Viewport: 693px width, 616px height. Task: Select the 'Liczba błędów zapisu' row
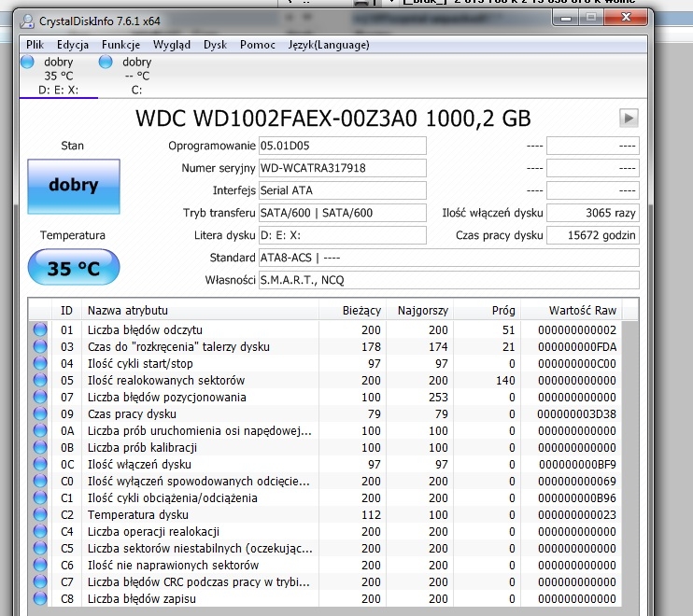[x=325, y=598]
